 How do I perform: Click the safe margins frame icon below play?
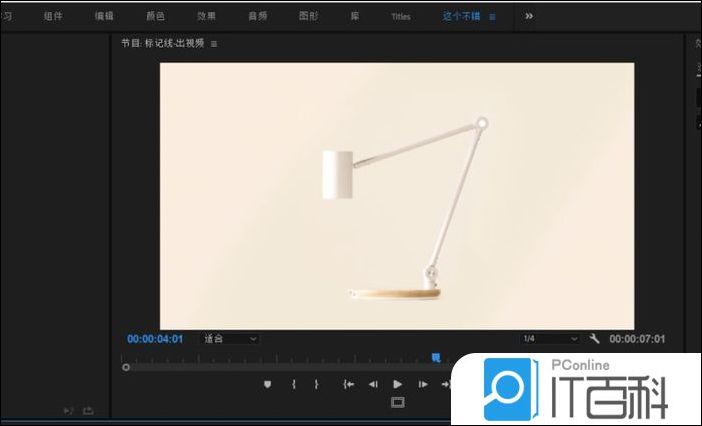[x=398, y=402]
